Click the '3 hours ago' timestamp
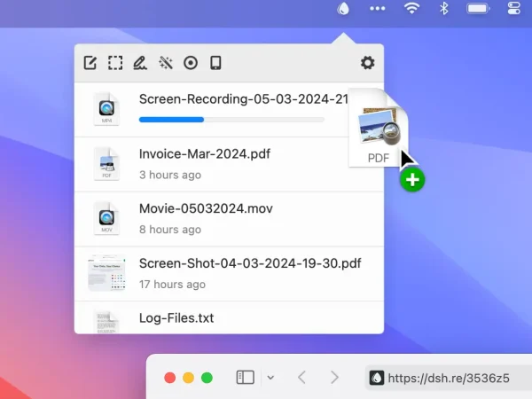Screen dimensions: 532x399 [170, 175]
